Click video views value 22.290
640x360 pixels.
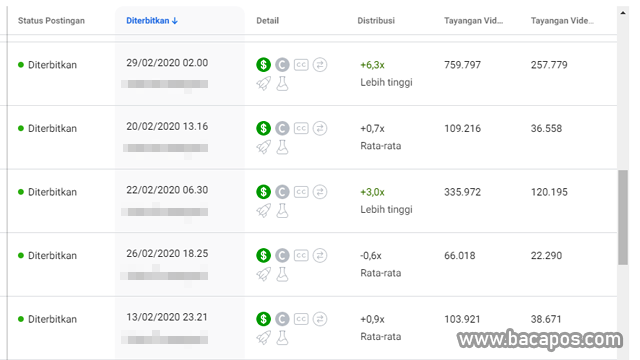point(546,256)
